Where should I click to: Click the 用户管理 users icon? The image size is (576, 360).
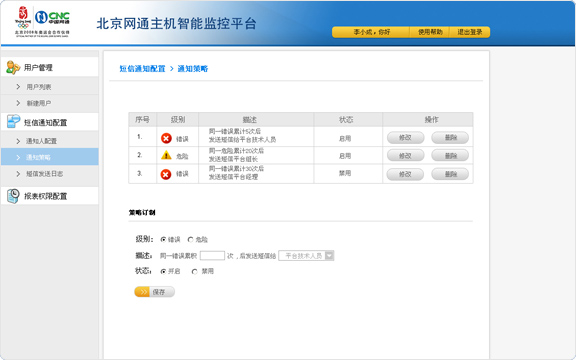coord(12,68)
